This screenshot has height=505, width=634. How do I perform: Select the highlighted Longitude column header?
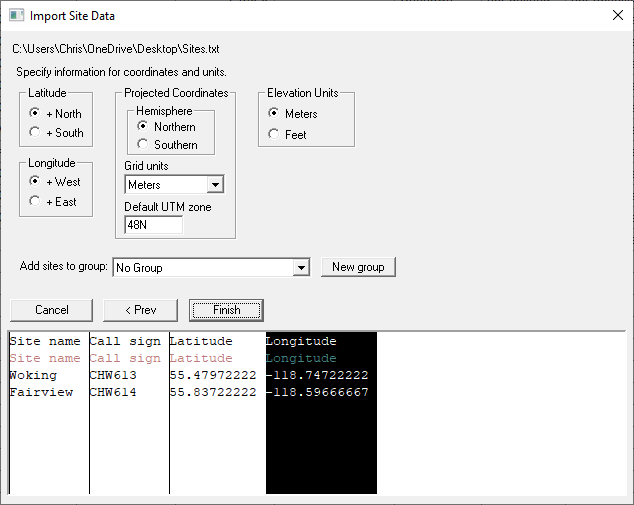coord(301,342)
